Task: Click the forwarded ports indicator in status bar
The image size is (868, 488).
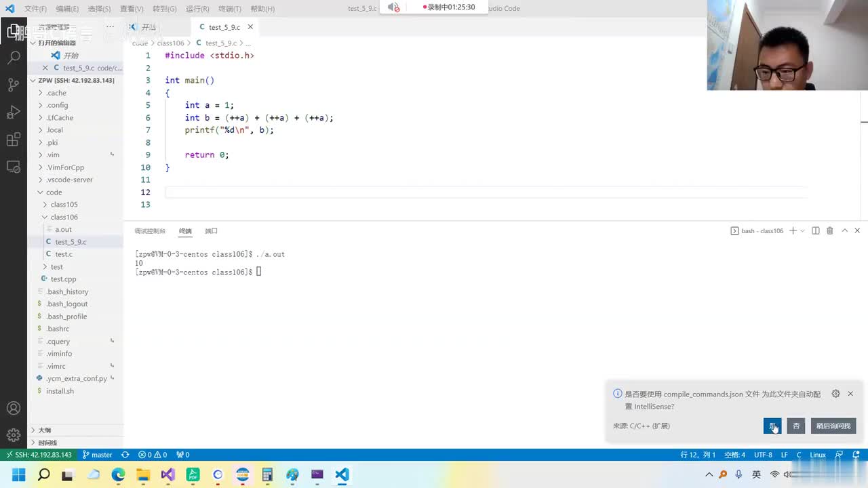Action: (x=182, y=455)
